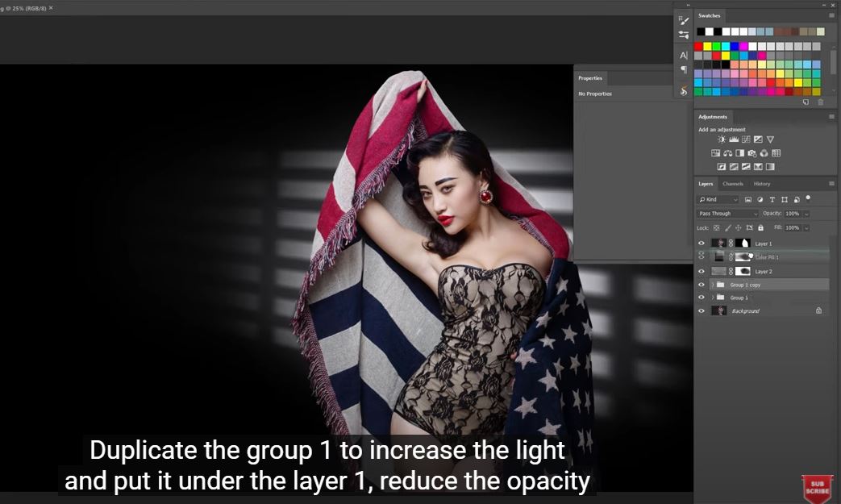Filter layers by shape layers

pos(785,199)
